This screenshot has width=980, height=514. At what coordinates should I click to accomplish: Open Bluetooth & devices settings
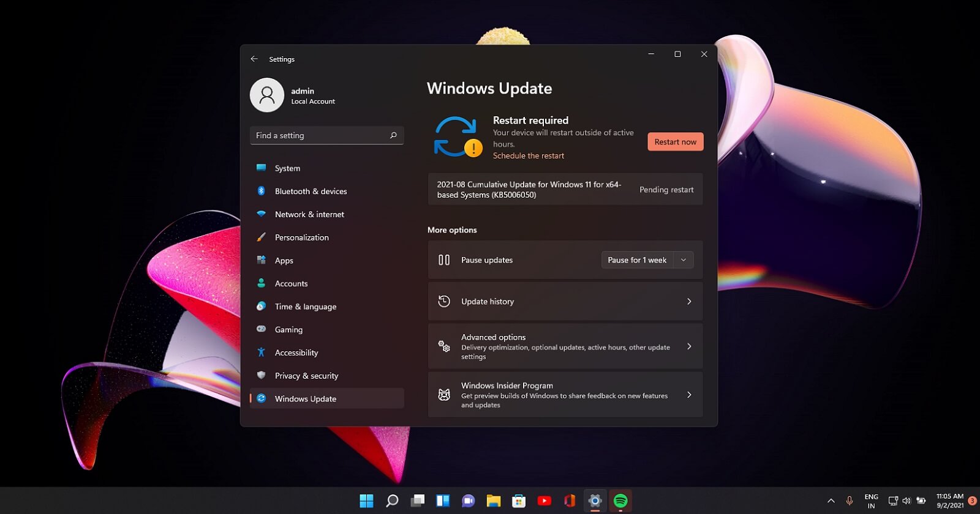point(327,192)
